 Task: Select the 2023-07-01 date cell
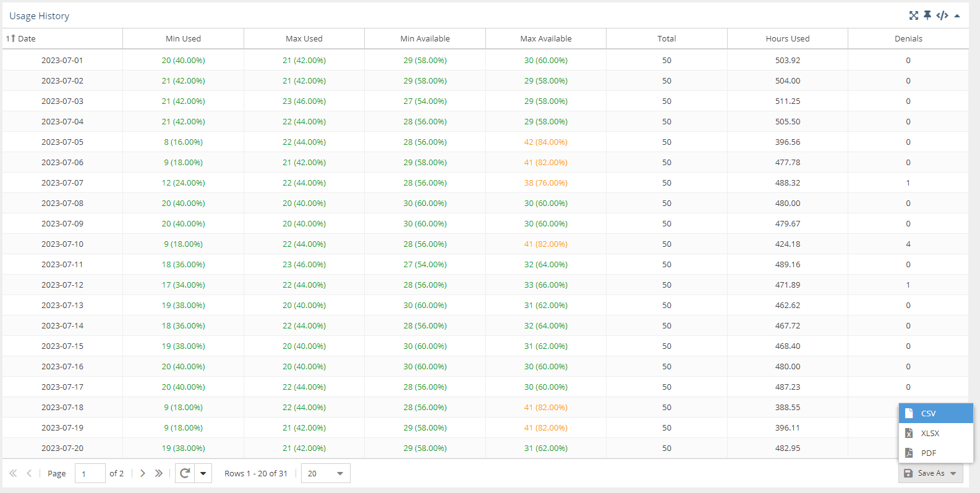(x=62, y=60)
